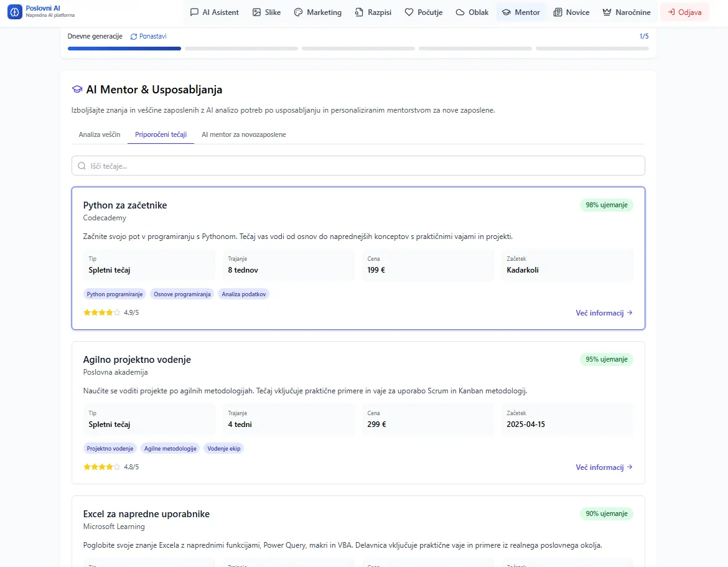Go to the Slike image section
The height and width of the screenshot is (567, 728).
[x=266, y=12]
